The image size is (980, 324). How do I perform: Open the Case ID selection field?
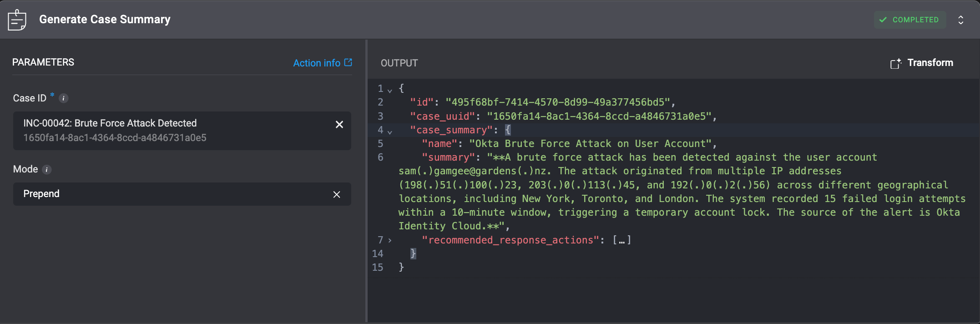[x=182, y=131]
